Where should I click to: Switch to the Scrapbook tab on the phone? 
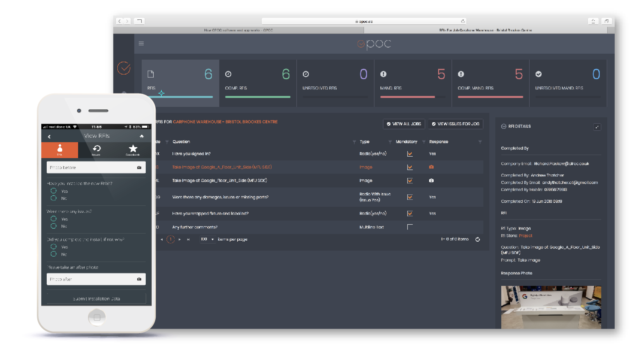point(133,150)
